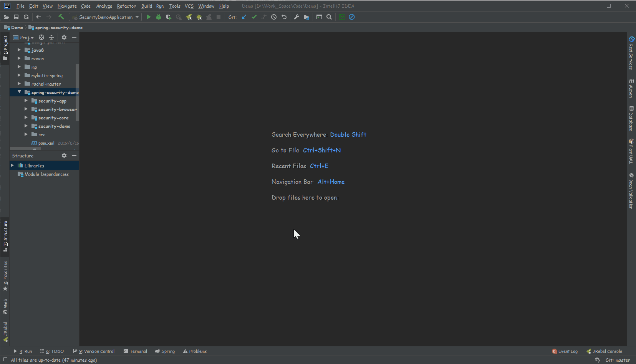Expand the java8 folder
Image resolution: width=636 pixels, height=364 pixels.
click(x=19, y=50)
